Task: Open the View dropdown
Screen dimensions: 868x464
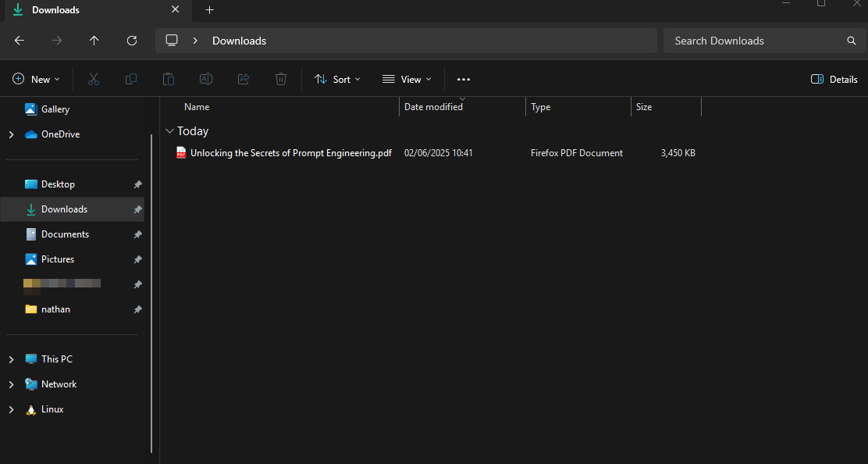Action: coord(407,79)
